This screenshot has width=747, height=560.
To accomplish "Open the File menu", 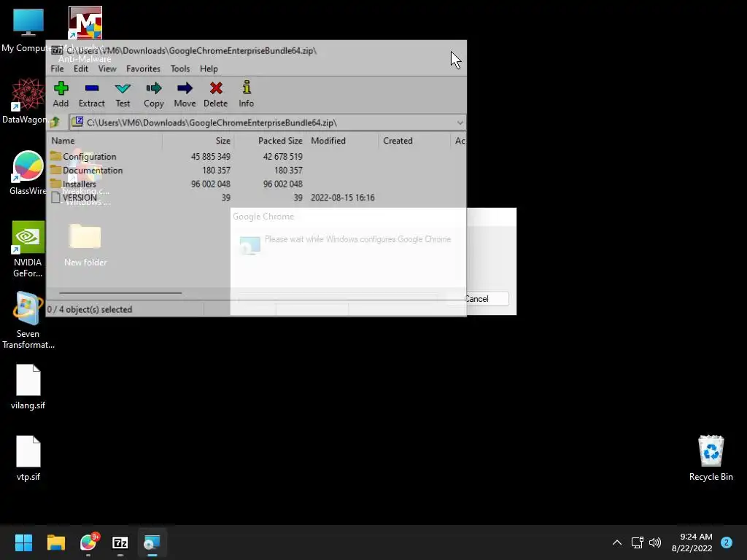I will pyautogui.click(x=57, y=69).
